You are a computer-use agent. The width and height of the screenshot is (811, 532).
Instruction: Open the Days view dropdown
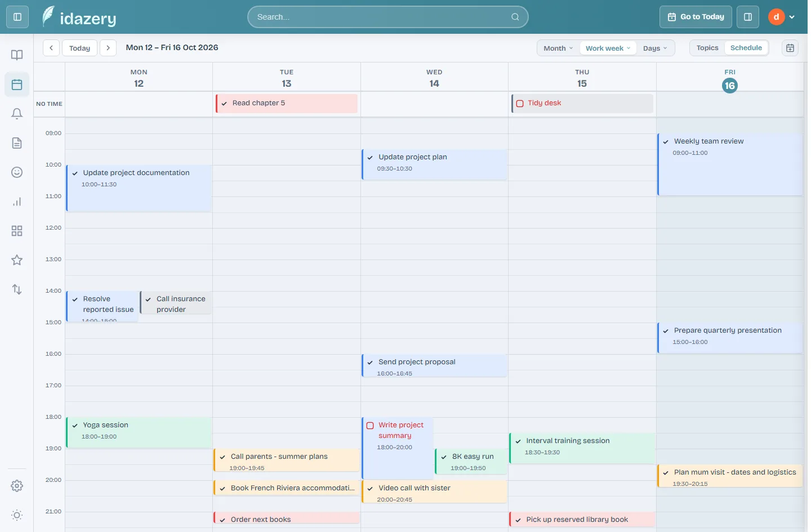pos(655,48)
